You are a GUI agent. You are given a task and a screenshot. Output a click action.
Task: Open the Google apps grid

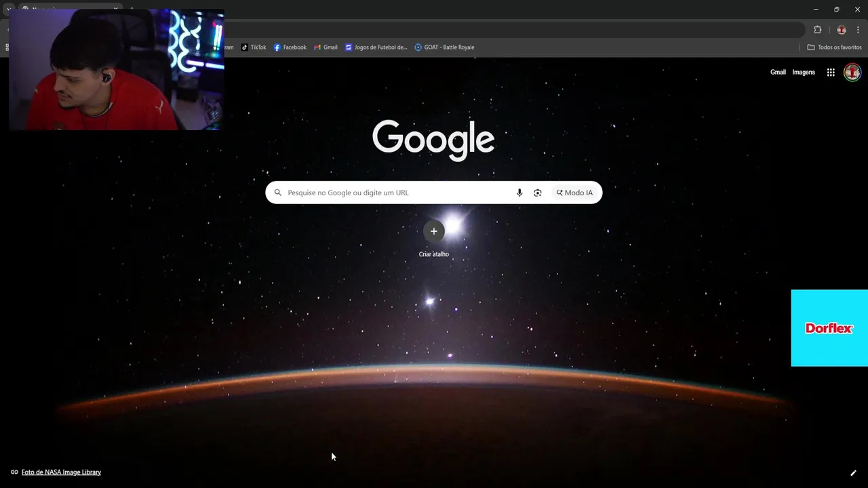click(x=831, y=73)
